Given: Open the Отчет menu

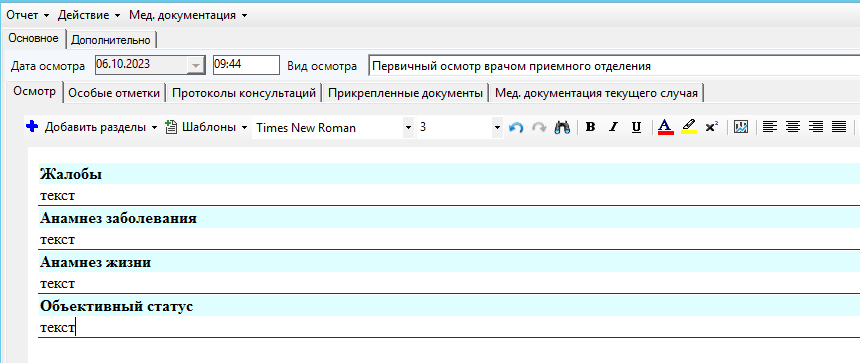Looking at the screenshot, I should click(x=27, y=15).
